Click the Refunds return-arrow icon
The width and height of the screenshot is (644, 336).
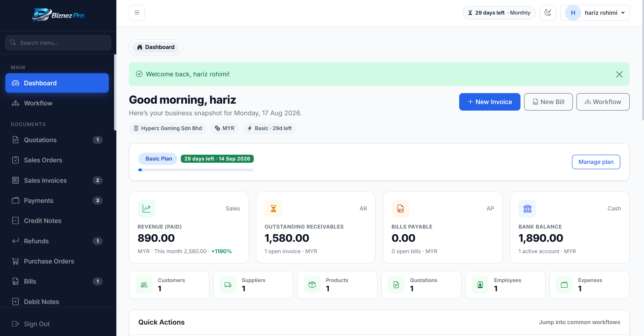click(x=15, y=241)
